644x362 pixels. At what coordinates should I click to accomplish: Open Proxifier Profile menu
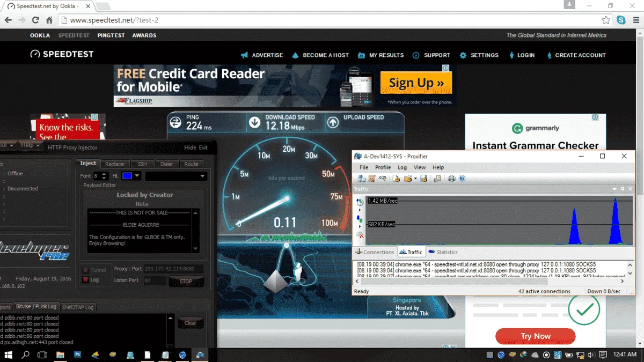(383, 167)
